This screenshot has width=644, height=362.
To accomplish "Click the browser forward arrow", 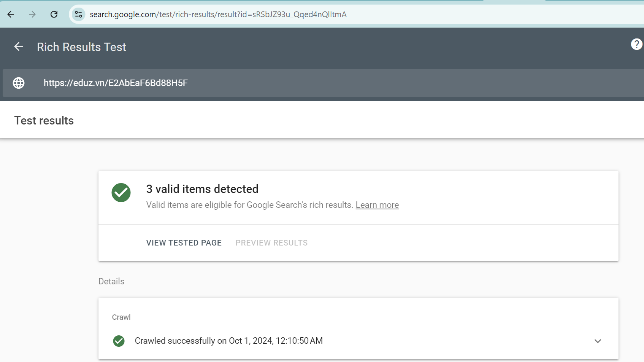I will 32,14.
